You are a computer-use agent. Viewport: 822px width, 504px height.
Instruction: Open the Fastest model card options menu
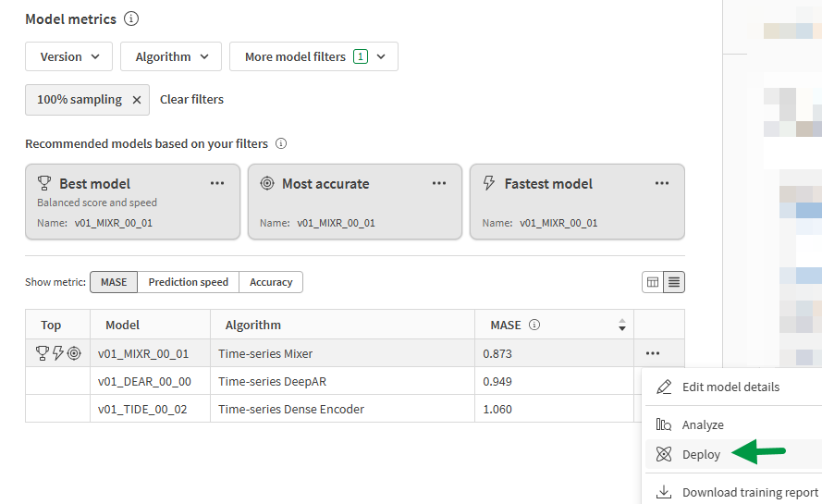point(662,183)
